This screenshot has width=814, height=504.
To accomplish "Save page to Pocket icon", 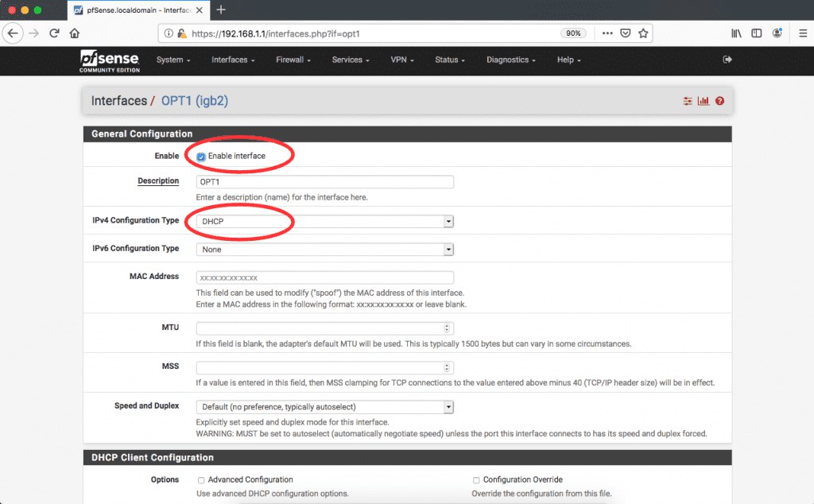I will click(626, 33).
